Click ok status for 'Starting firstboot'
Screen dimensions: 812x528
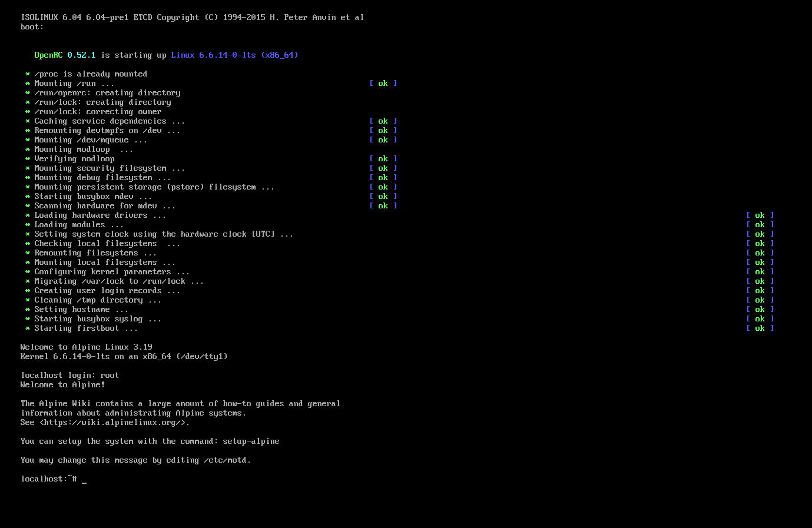760,328
